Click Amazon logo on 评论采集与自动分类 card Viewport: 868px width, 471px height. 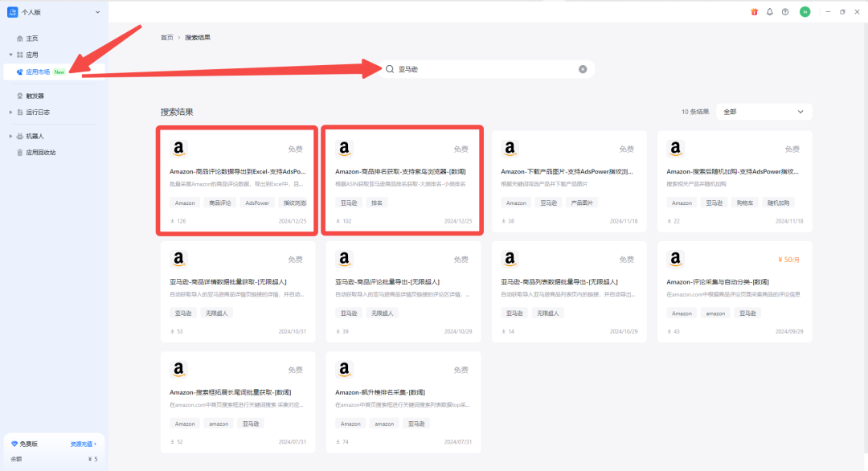point(675,259)
